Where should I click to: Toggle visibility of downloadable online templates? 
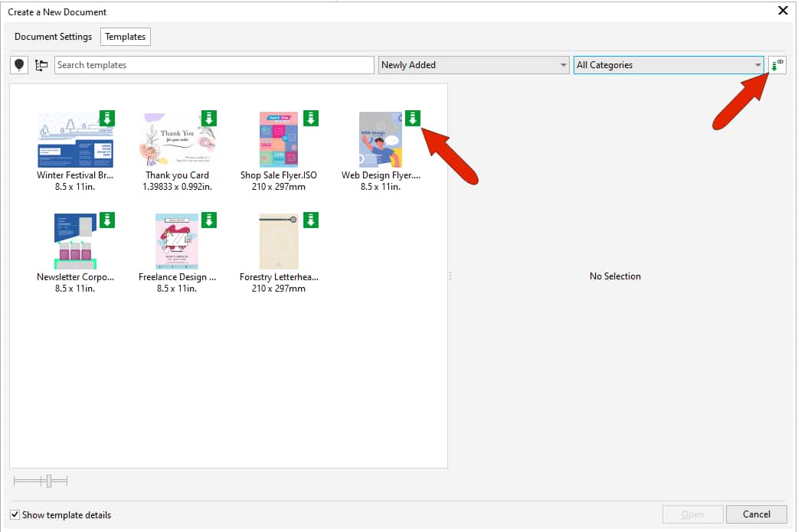[777, 64]
